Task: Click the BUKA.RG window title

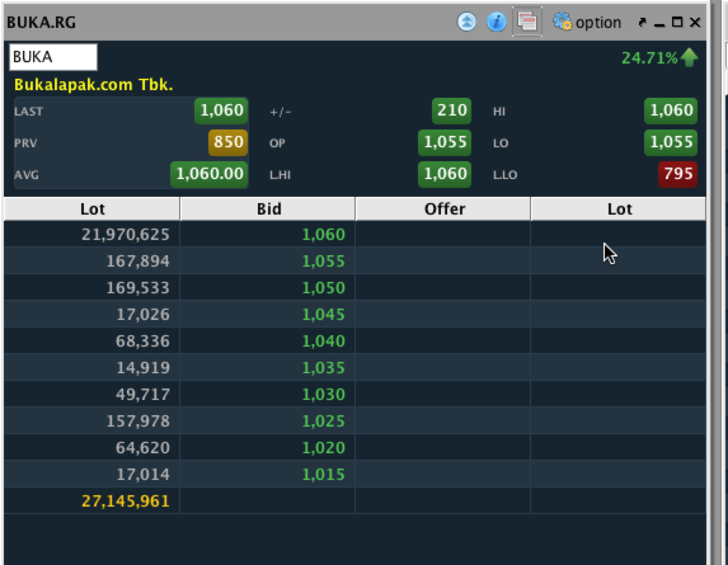Action: point(41,22)
